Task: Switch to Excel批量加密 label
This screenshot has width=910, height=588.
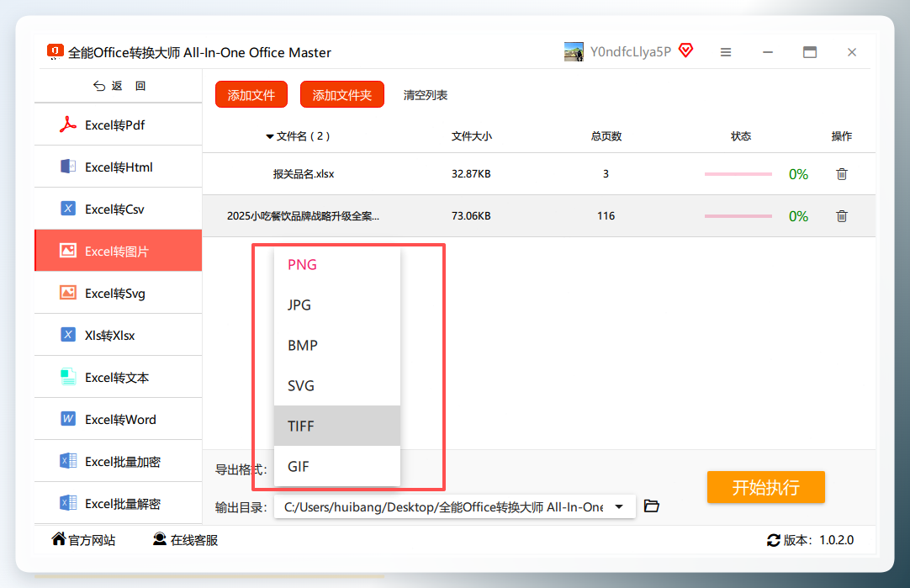Action: [123, 462]
